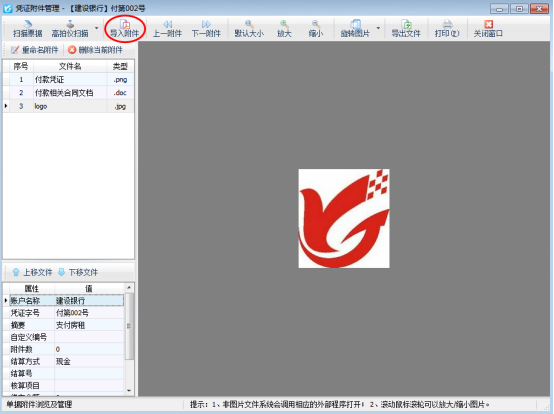This screenshot has width=554, height=414.
Task: Click the 删除当前附件 delete button
Action: click(x=95, y=50)
